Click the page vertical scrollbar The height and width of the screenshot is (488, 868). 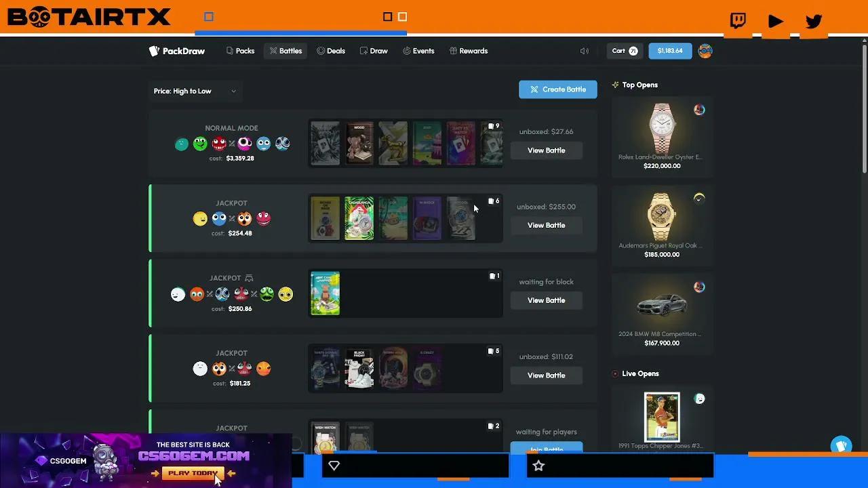(x=864, y=108)
